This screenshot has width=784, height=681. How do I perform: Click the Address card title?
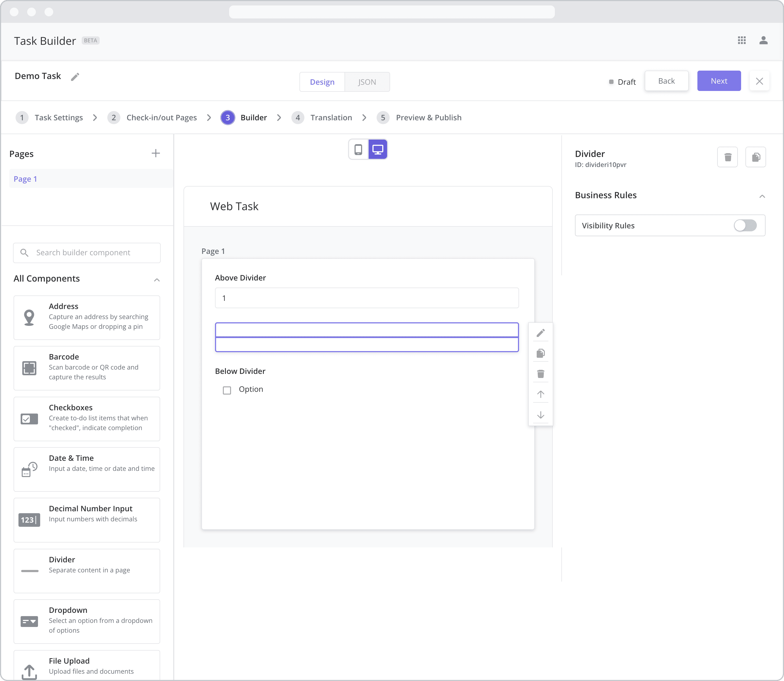click(64, 306)
